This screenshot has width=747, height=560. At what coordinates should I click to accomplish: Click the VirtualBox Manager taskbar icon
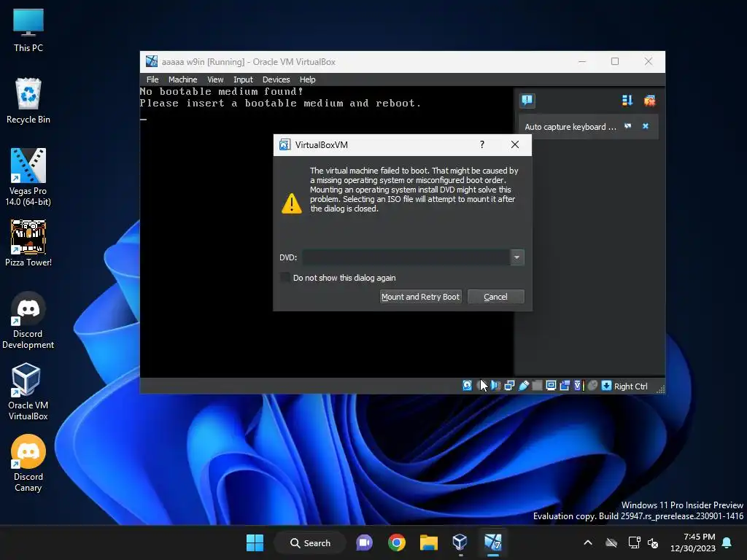coord(460,542)
